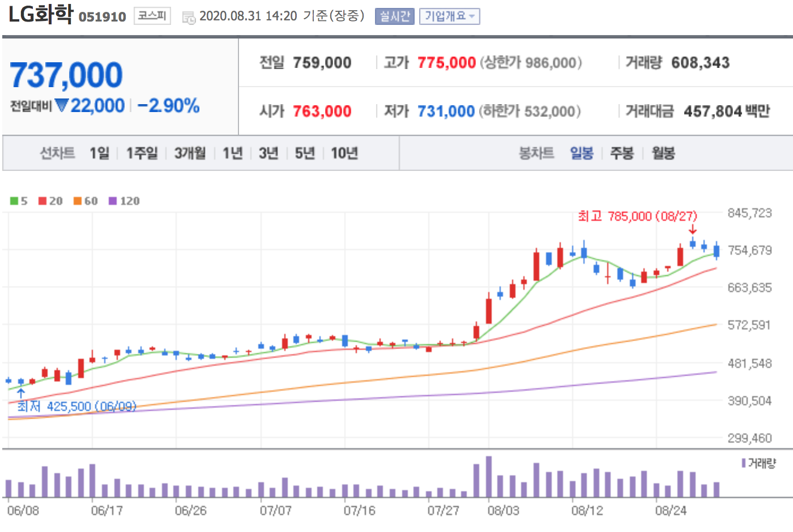793x532 pixels.
Task: Click the red 20-day moving average swatch
Action: [x=42, y=201]
